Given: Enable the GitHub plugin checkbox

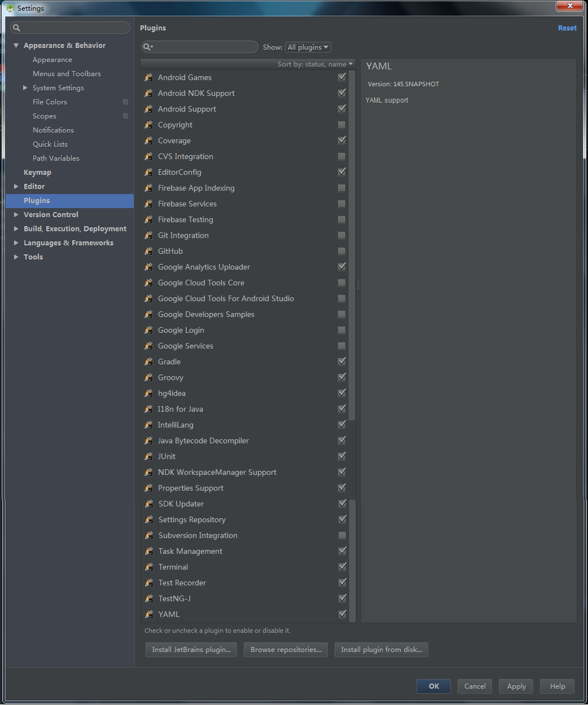Looking at the screenshot, I should pos(342,251).
